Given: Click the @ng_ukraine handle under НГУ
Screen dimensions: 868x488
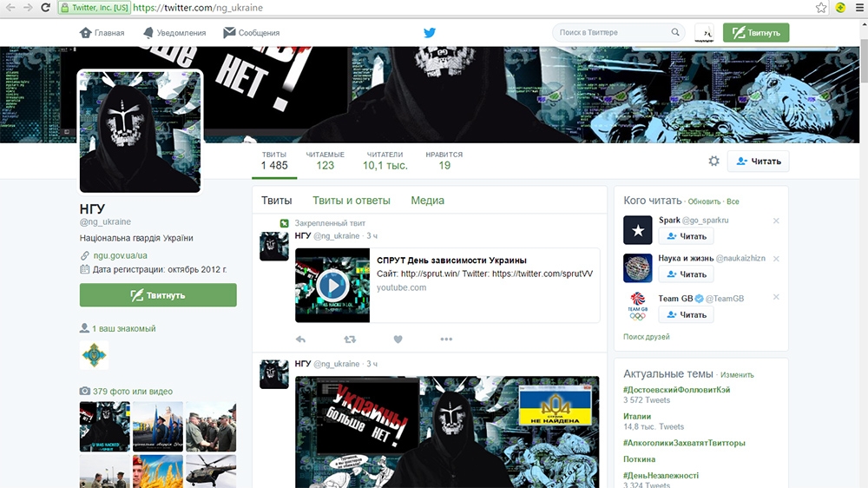Looking at the screenshot, I should point(105,221).
